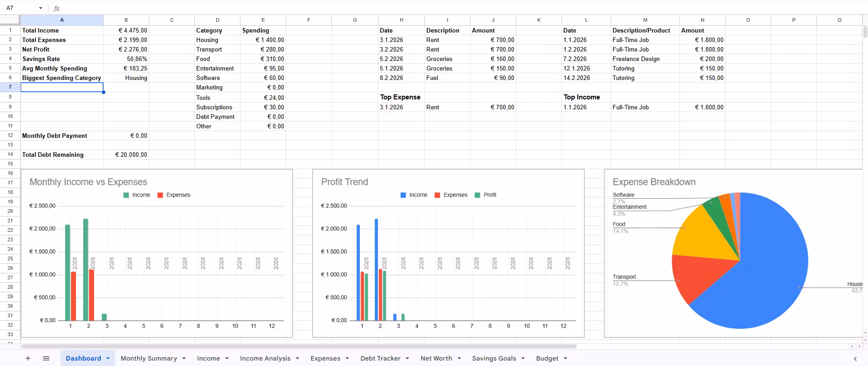The image size is (868, 366).
Task: Click the Savings Rate value 50,86%
Action: coord(126,59)
